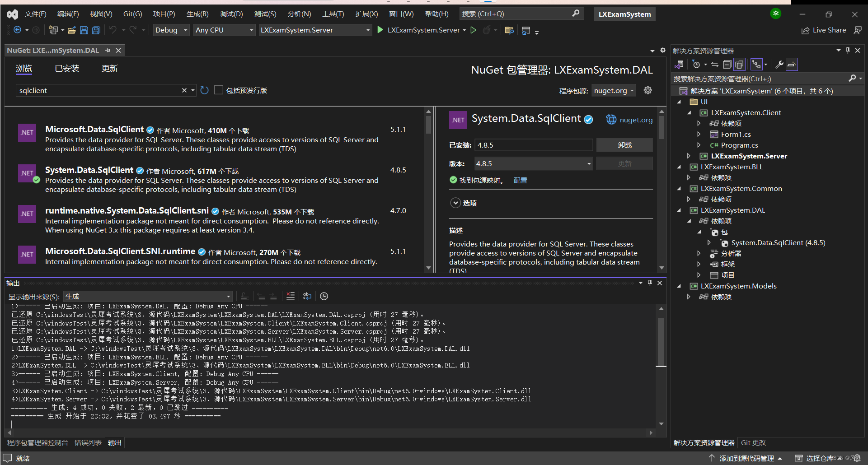Image resolution: width=868 pixels, height=465 pixels.
Task: Click the Output panel vertical scrollbar thumb
Action: pyautogui.click(x=661, y=342)
